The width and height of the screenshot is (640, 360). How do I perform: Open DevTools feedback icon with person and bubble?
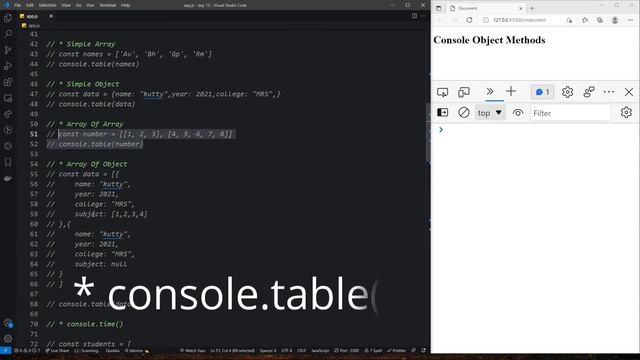click(589, 92)
